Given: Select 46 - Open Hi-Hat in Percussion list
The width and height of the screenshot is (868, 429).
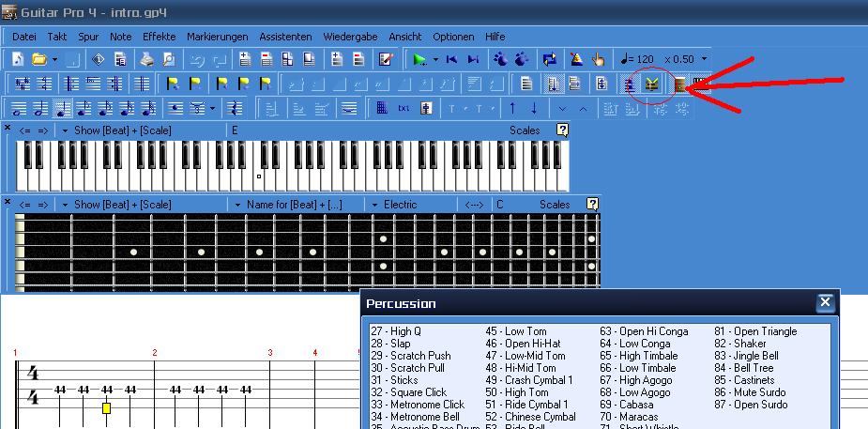Looking at the screenshot, I should click(x=523, y=344).
